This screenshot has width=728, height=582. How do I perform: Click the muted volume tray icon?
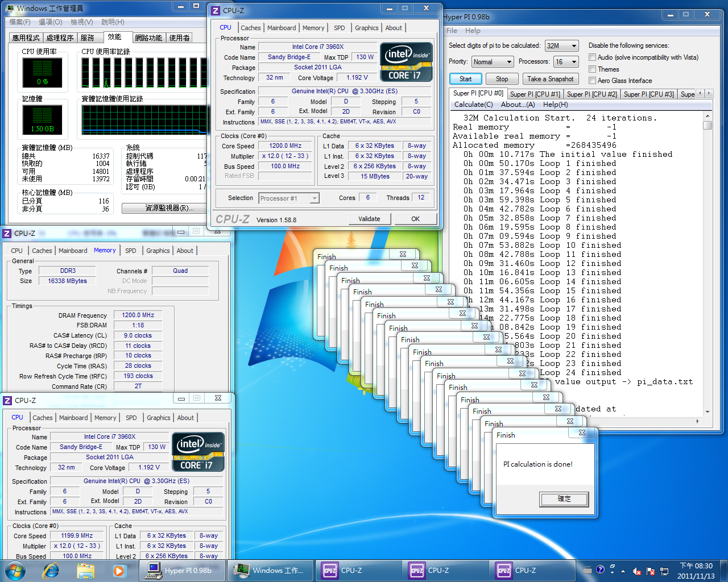click(637, 571)
